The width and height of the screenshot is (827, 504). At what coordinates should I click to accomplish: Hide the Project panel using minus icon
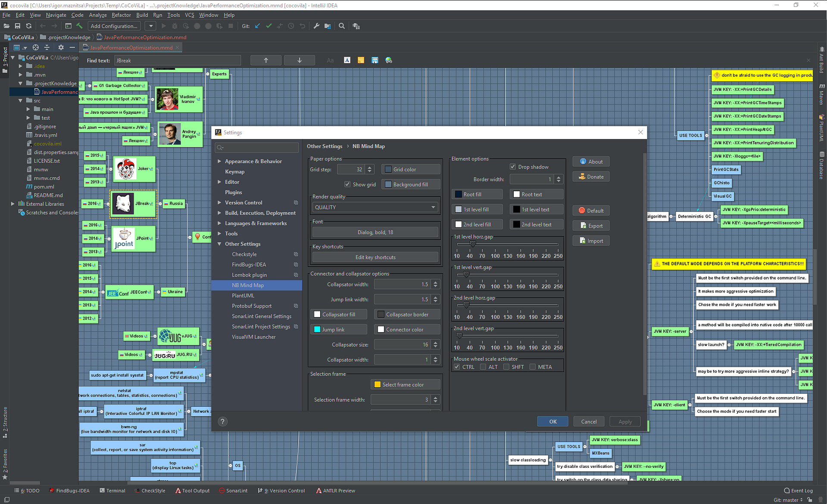point(72,47)
